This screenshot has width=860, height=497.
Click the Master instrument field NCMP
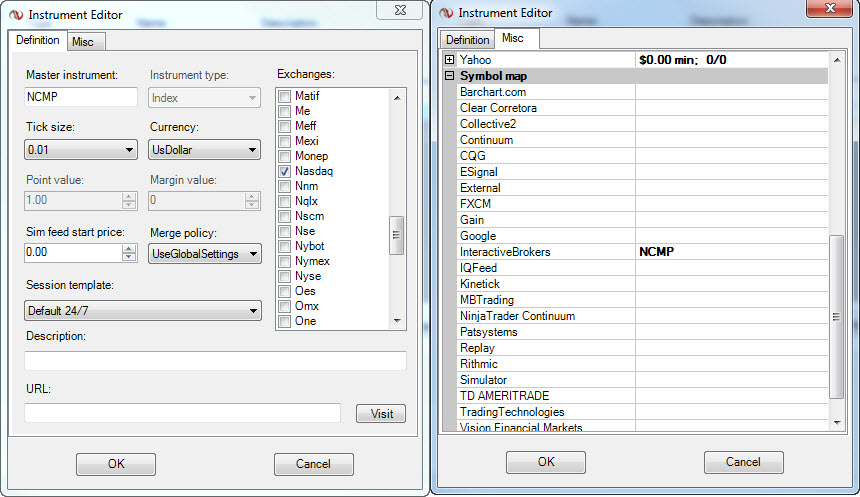81,97
